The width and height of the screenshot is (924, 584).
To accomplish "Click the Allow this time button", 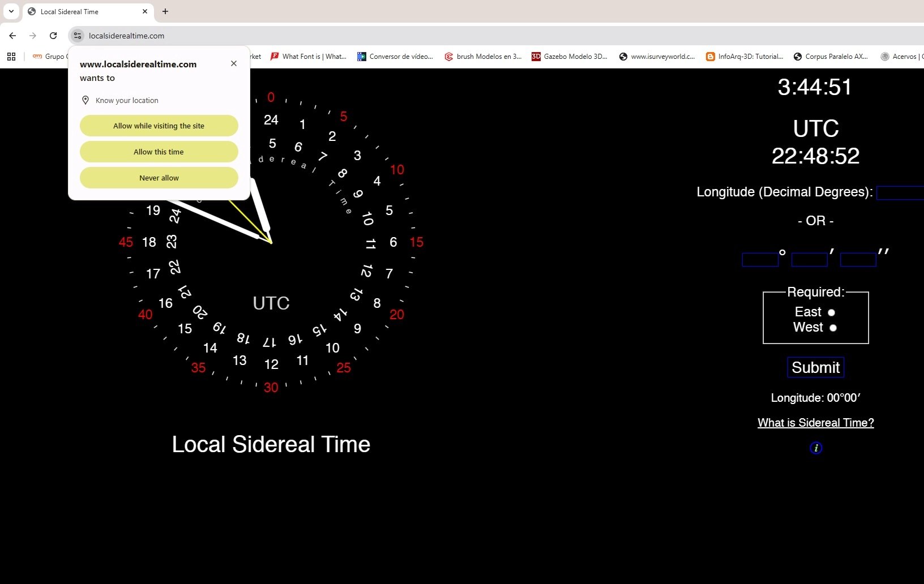I will point(159,152).
